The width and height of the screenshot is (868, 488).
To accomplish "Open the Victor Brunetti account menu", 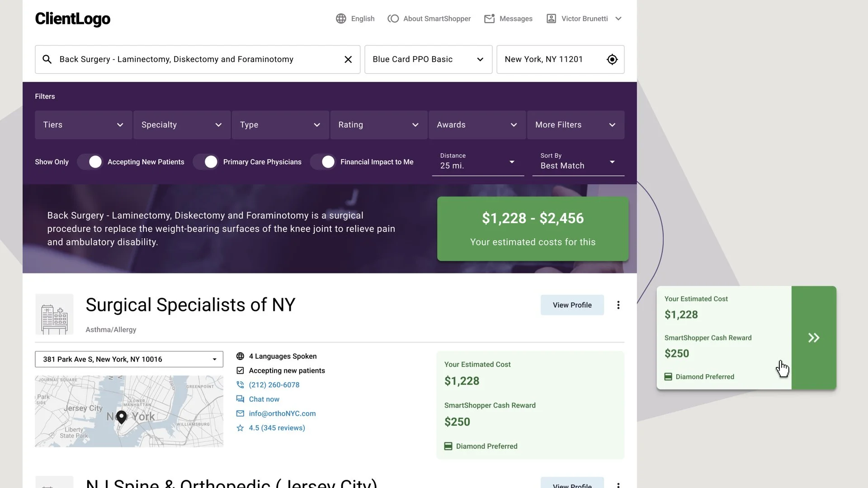I will (584, 19).
